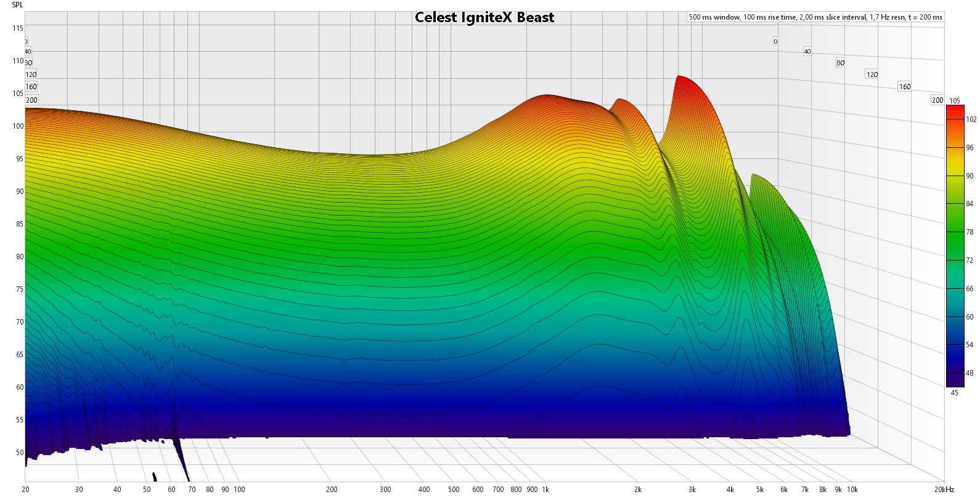Select the 78 value on the color scale
The width and height of the screenshot is (980, 497).
pyautogui.click(x=970, y=232)
